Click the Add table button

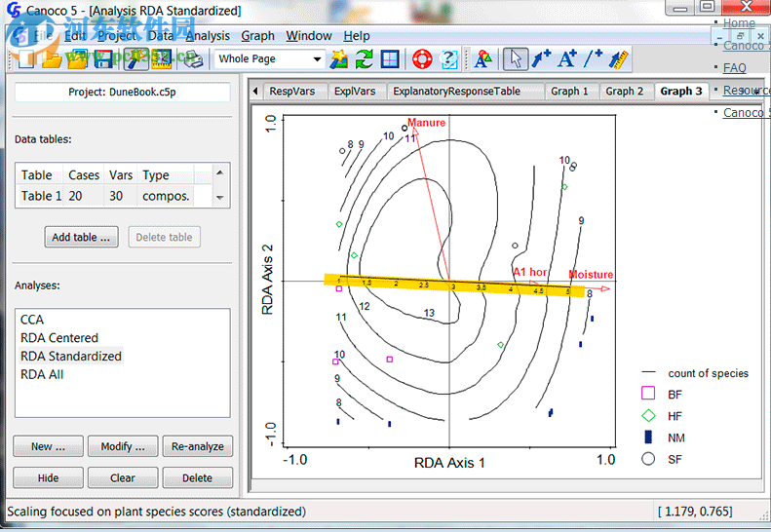[x=81, y=237]
